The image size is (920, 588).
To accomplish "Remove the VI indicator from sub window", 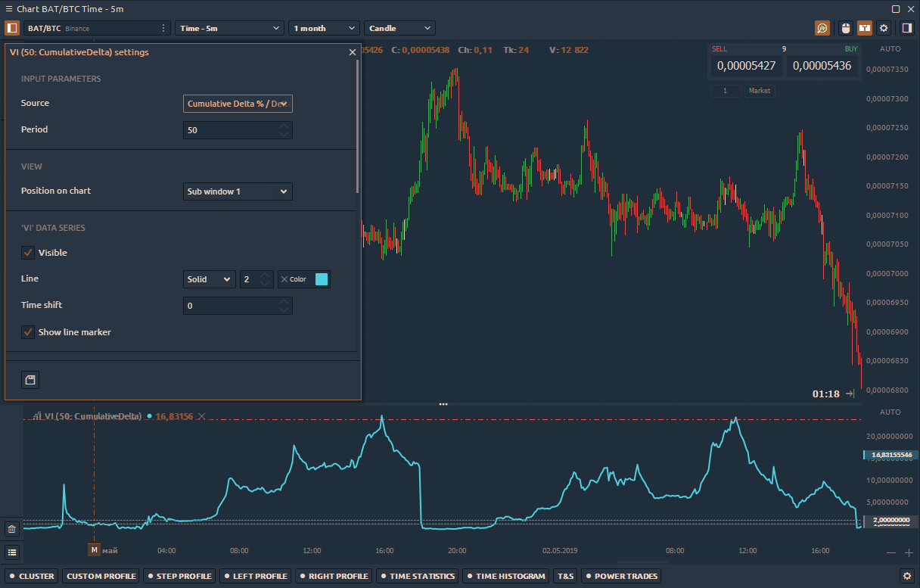I will [202, 416].
